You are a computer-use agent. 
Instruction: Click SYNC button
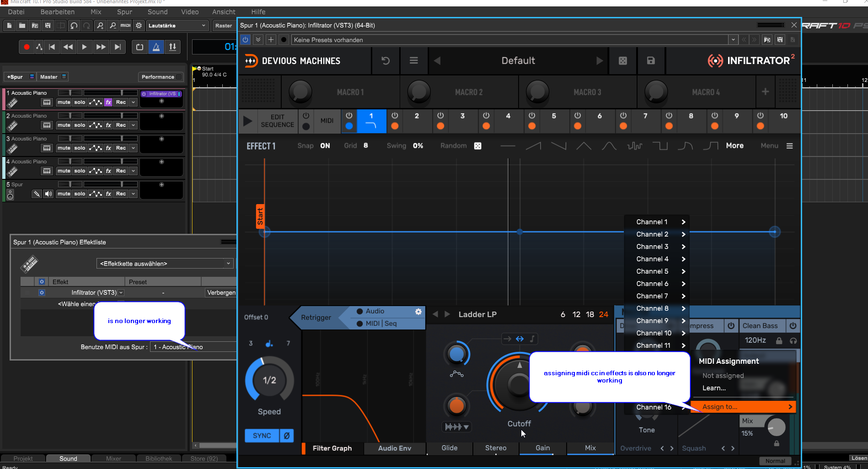[x=262, y=436]
